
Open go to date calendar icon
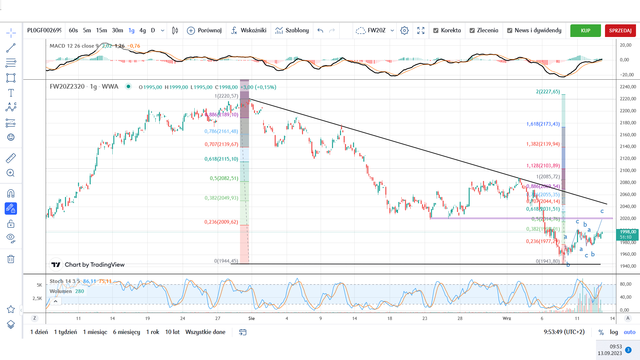coord(243,332)
